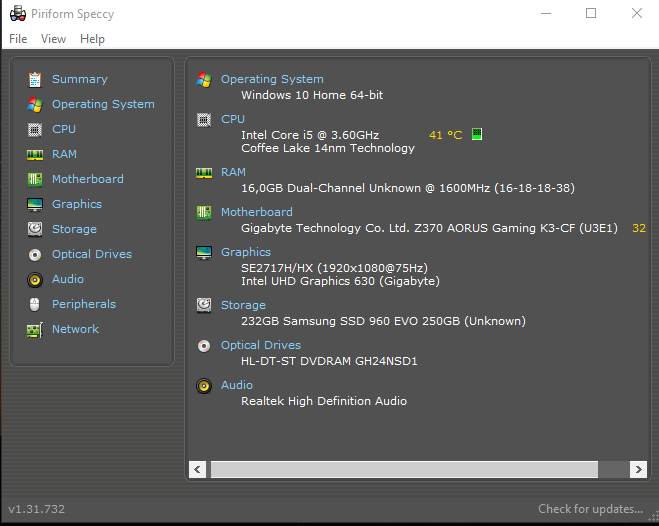
Task: Go to Peripherals section in sidebar
Action: point(84,304)
